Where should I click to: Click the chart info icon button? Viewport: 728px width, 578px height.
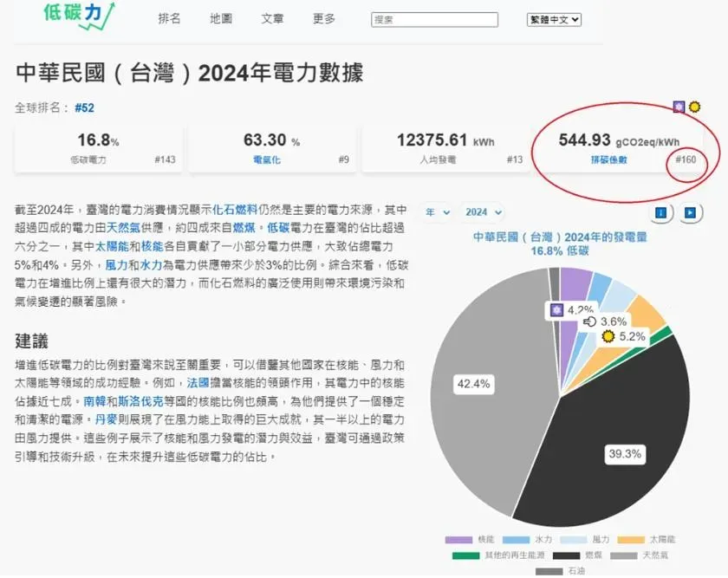tap(660, 212)
